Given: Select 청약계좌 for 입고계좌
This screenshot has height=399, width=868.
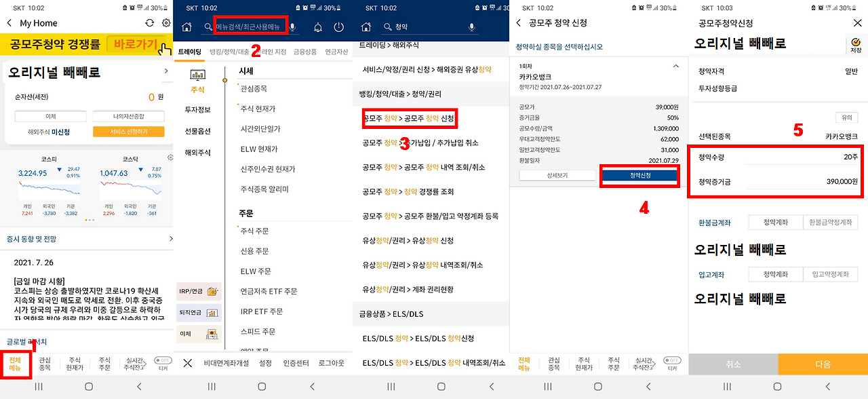Looking at the screenshot, I should click(x=775, y=274).
